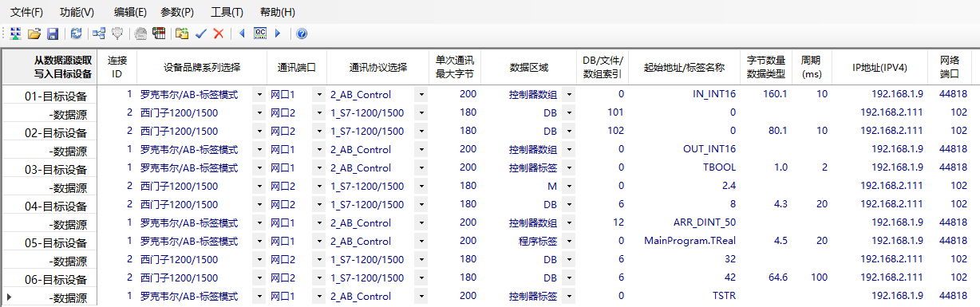Expand 数据区域 dropdown showing 控制器标签 in 03 row
Image resolution: width=980 pixels, height=307 pixels.
(x=569, y=167)
